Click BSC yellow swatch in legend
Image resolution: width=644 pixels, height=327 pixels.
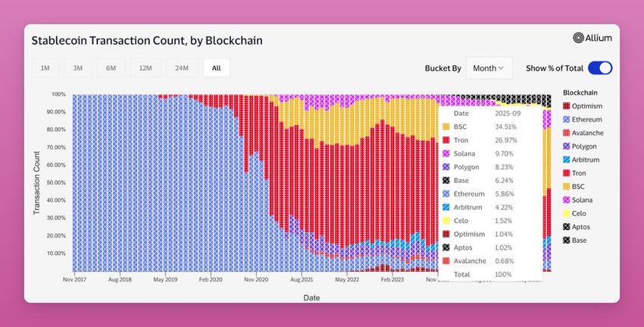click(x=567, y=187)
